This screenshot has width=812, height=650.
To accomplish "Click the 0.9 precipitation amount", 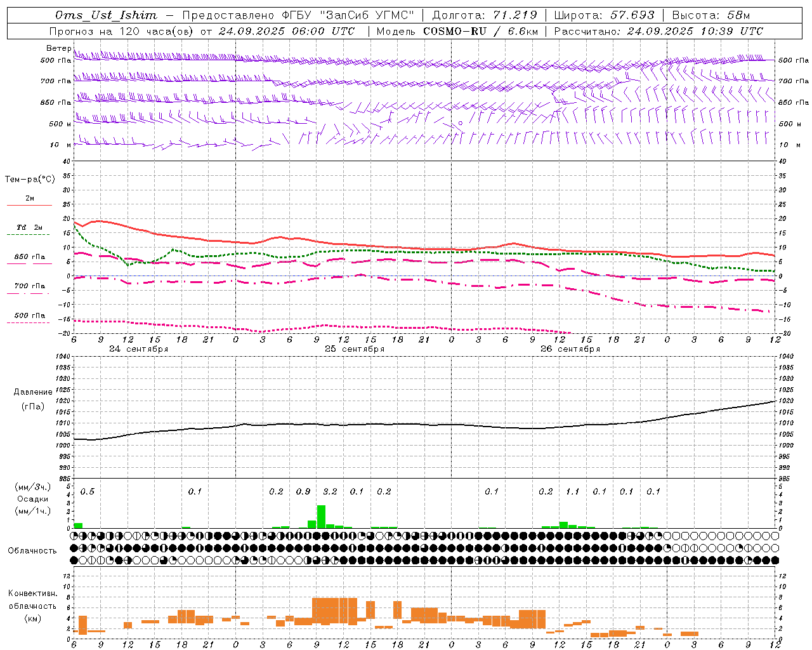I will point(303,492).
